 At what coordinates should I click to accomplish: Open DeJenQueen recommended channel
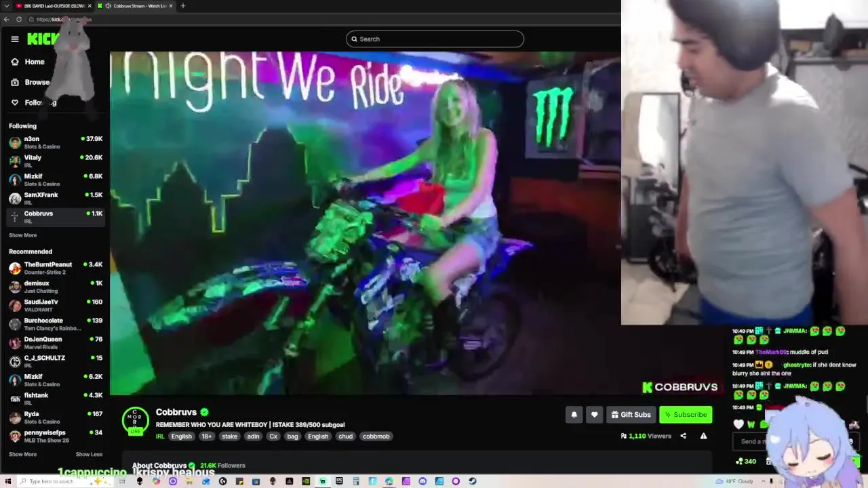(x=56, y=342)
